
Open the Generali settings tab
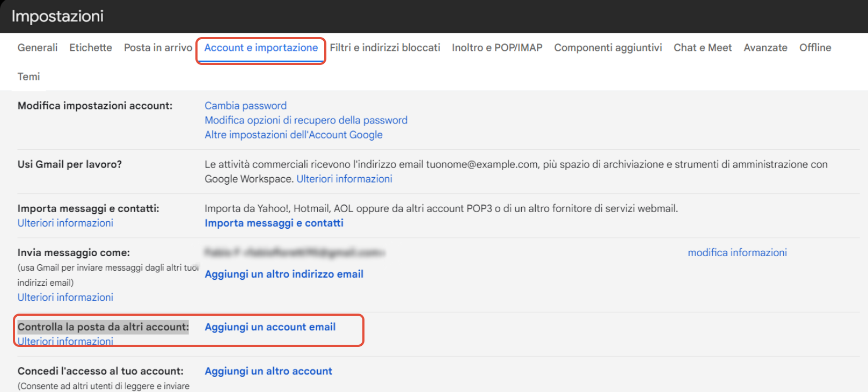[x=38, y=48]
